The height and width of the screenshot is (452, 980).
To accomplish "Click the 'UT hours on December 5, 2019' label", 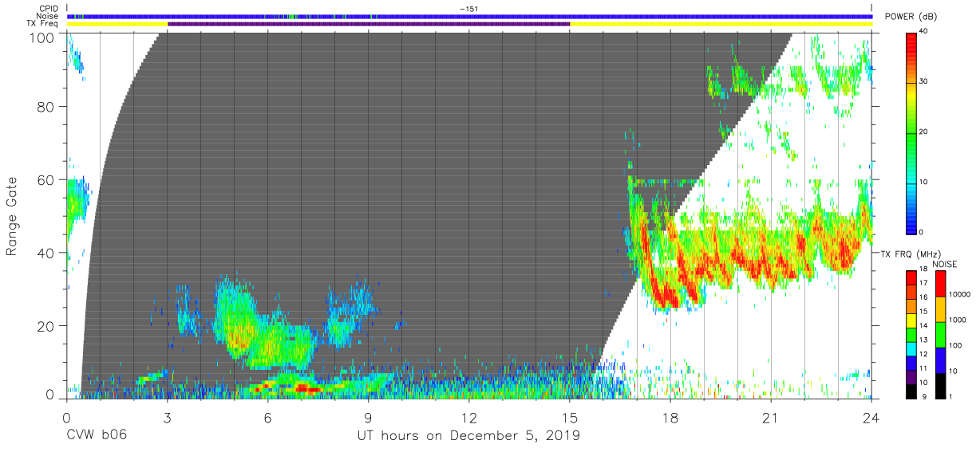I will [x=468, y=435].
